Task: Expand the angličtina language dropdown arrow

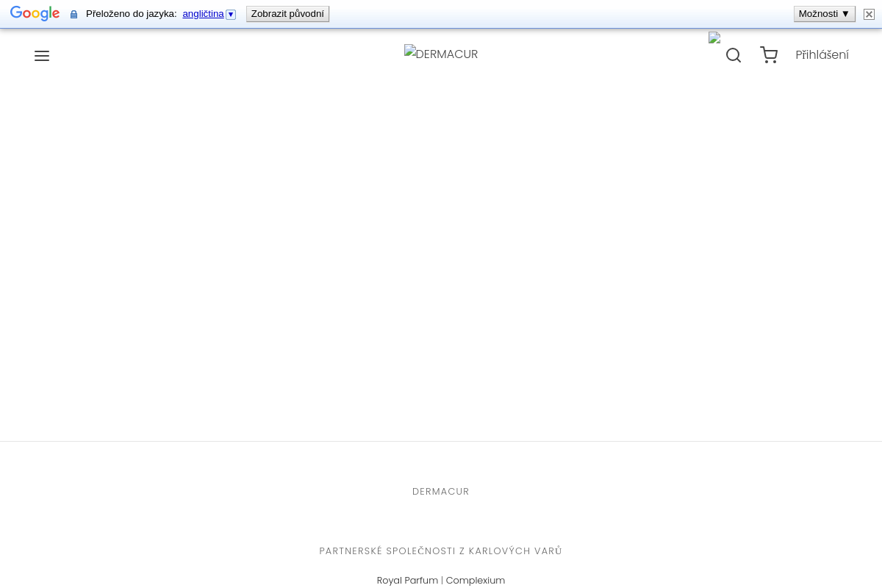Action: [231, 13]
